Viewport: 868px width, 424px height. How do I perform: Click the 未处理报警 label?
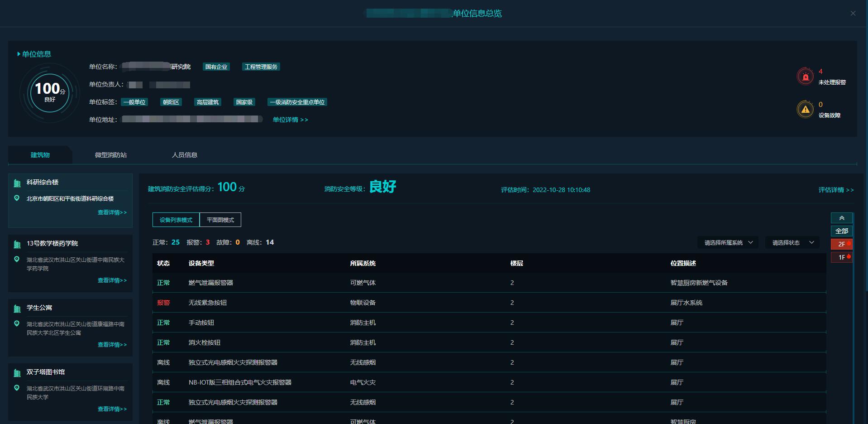tap(832, 82)
